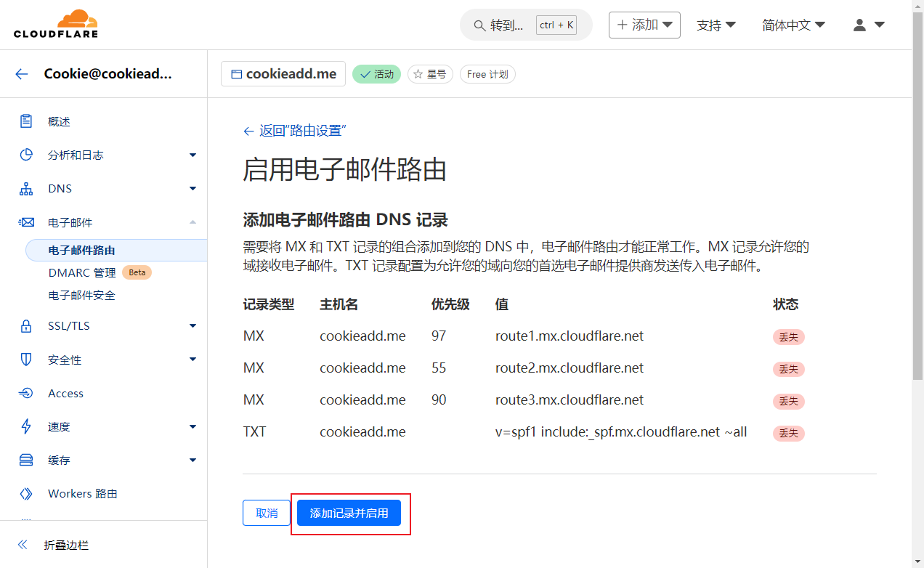Screen dimensions: 924x568
Task: Click the Access icon in sidebar
Action: pyautogui.click(x=26, y=393)
